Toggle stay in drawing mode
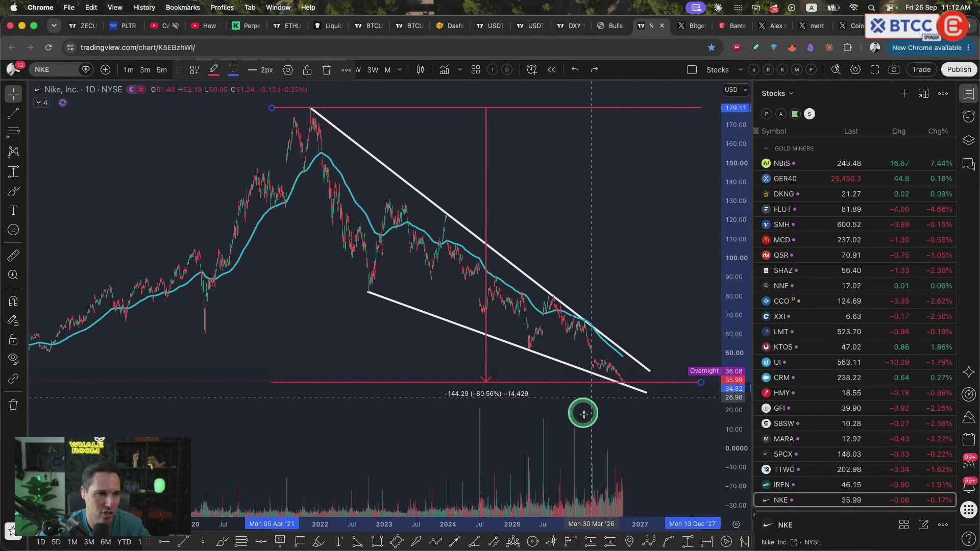The width and height of the screenshot is (980, 551). tap(14, 320)
